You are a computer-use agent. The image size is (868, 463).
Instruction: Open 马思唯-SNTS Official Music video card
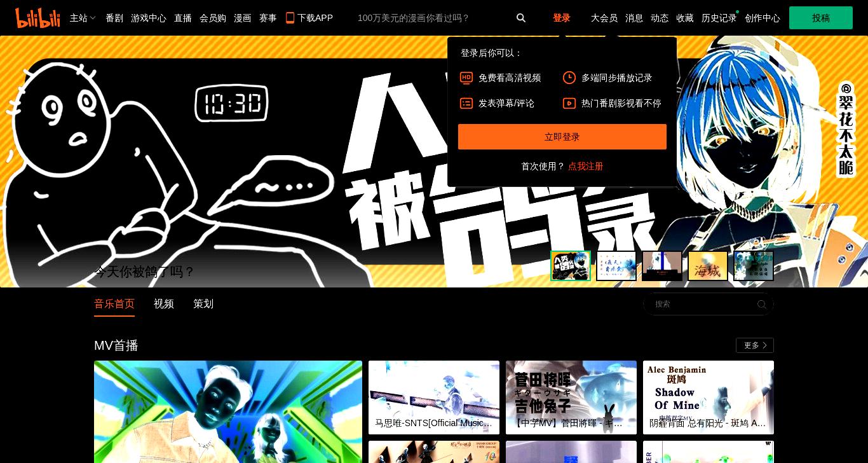(x=434, y=397)
